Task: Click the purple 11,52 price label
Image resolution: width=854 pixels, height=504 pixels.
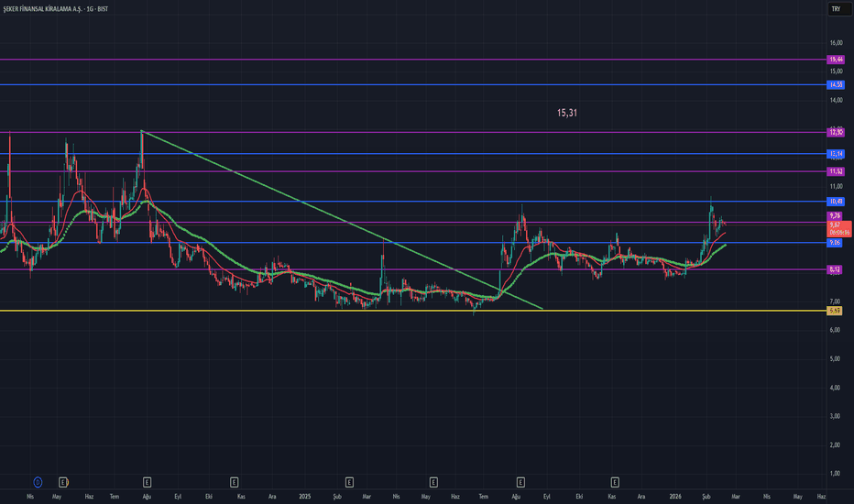Action: [x=836, y=171]
